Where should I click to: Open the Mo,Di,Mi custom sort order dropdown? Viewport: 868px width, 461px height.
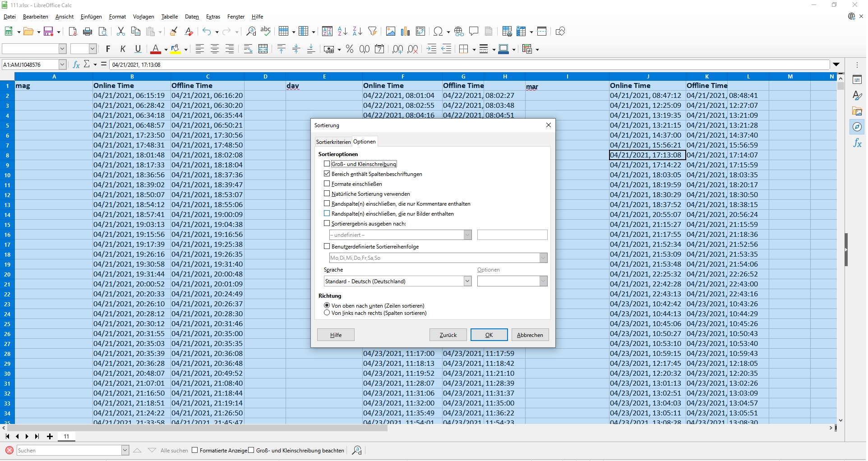tap(543, 258)
